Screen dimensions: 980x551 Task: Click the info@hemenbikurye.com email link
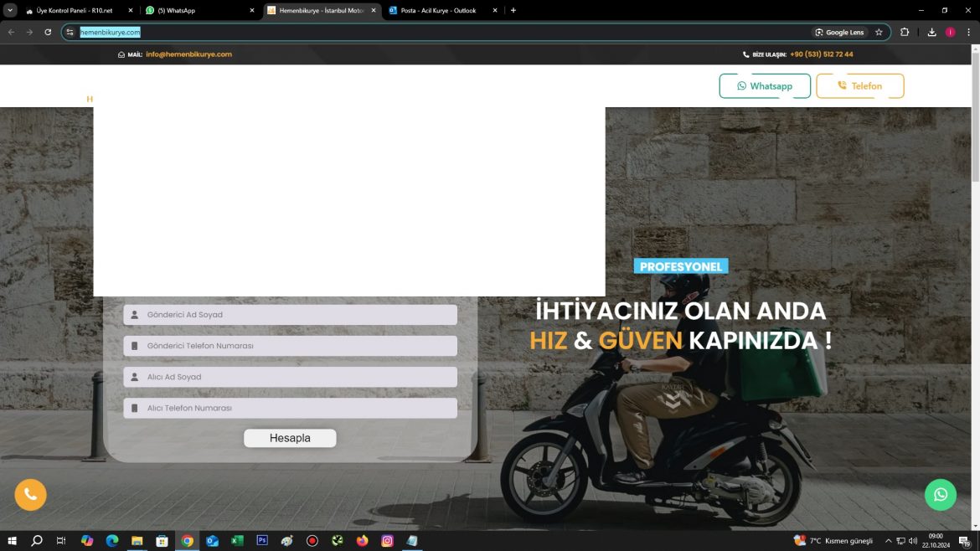(x=188, y=54)
